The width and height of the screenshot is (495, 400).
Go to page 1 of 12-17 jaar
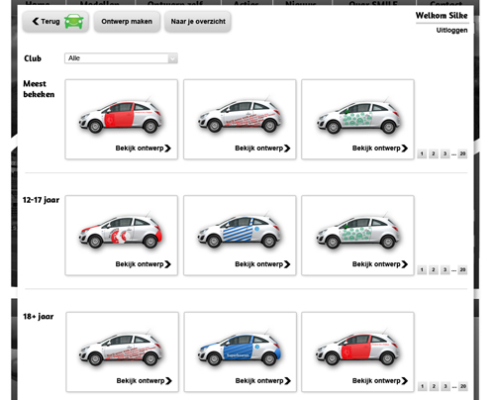422,270
